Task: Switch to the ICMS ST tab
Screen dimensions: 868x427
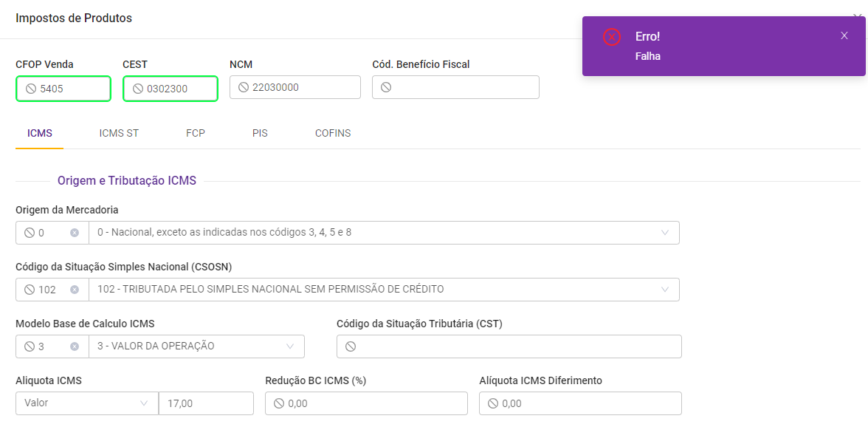Action: point(119,134)
